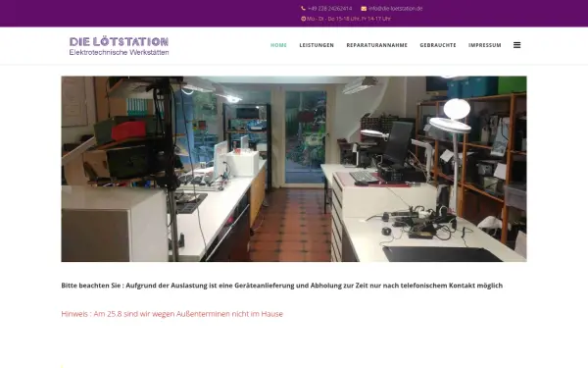This screenshot has width=588, height=368.
Task: Open the Reparaturannahme page
Action: 377,45
